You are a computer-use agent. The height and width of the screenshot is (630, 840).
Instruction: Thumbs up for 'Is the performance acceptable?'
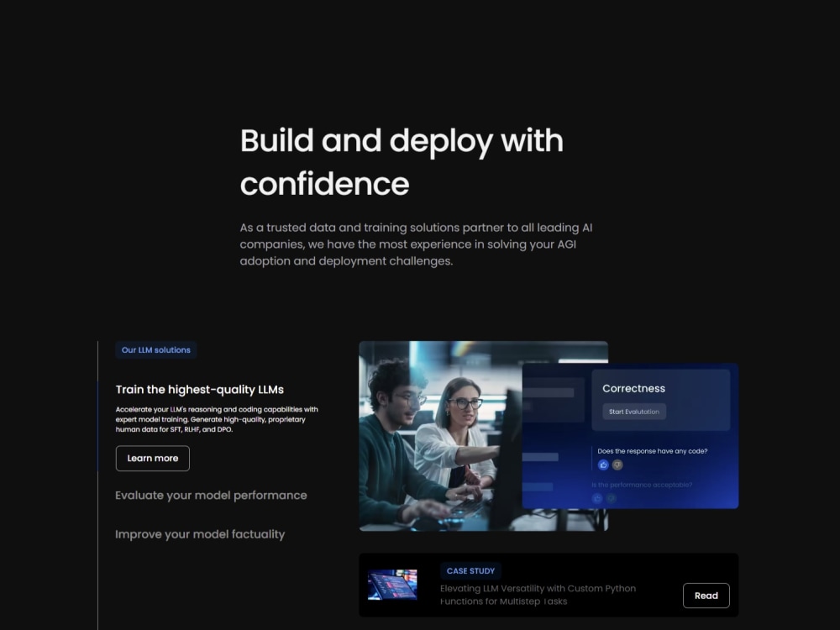[597, 499]
